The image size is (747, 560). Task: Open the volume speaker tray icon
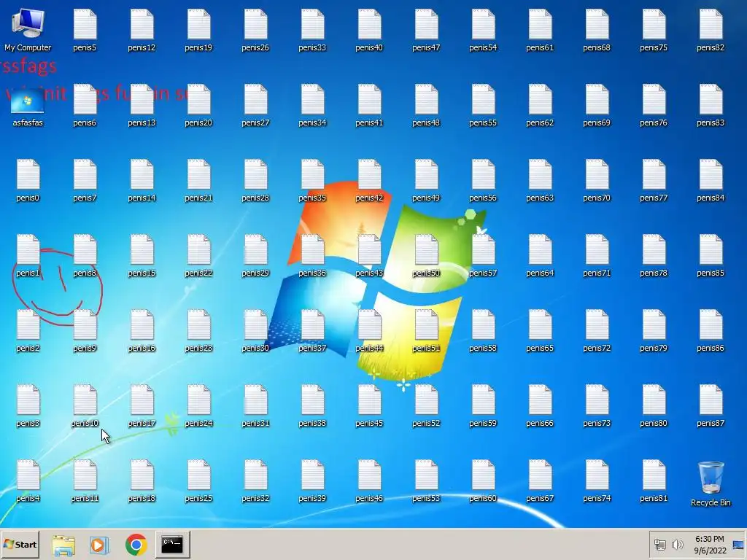pyautogui.click(x=678, y=544)
